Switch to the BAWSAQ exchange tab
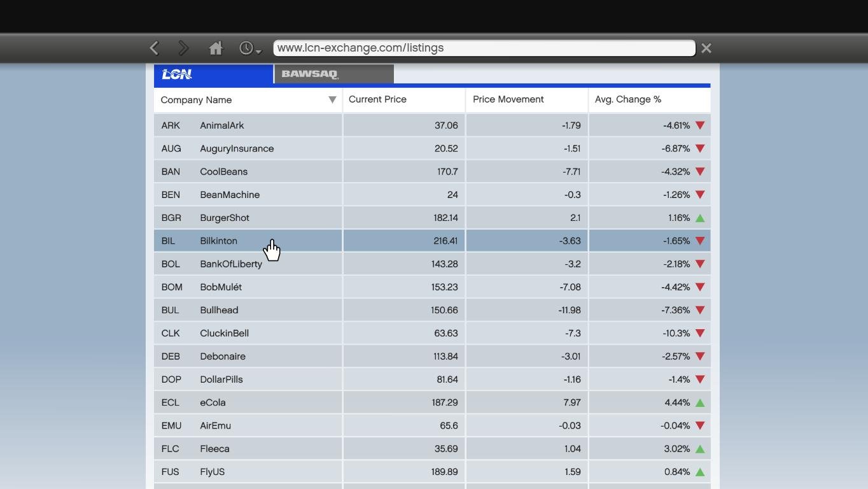 click(x=334, y=74)
